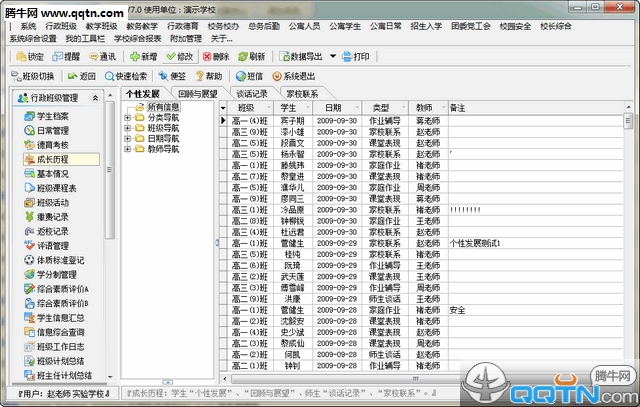
Task: Click the 班级切换 button
Action: 36,76
